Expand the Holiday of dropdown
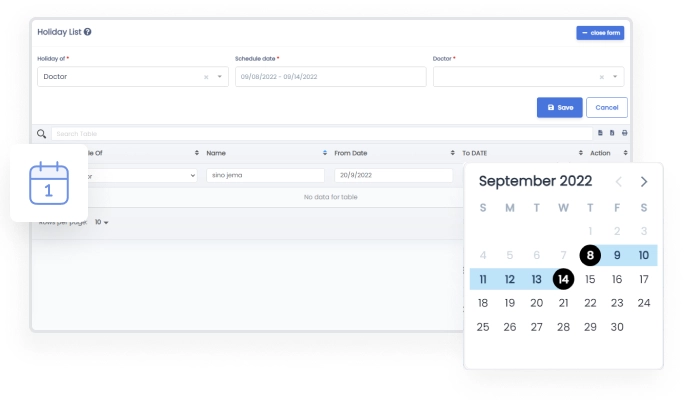The height and width of the screenshot is (400, 684). [220, 77]
